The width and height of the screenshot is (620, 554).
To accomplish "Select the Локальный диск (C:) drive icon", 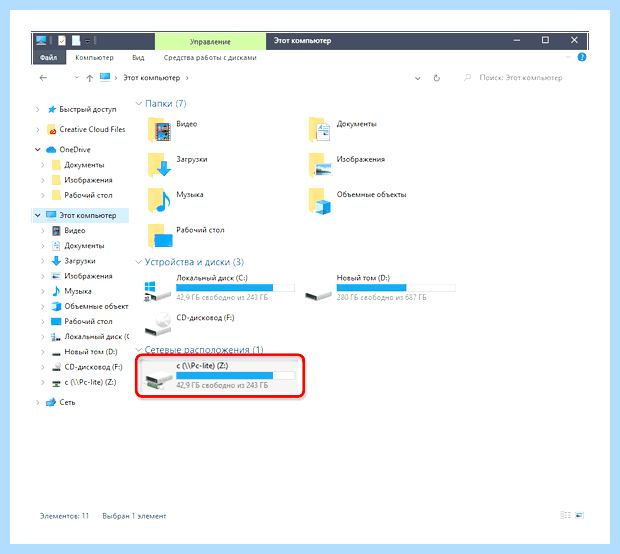I will (x=157, y=291).
